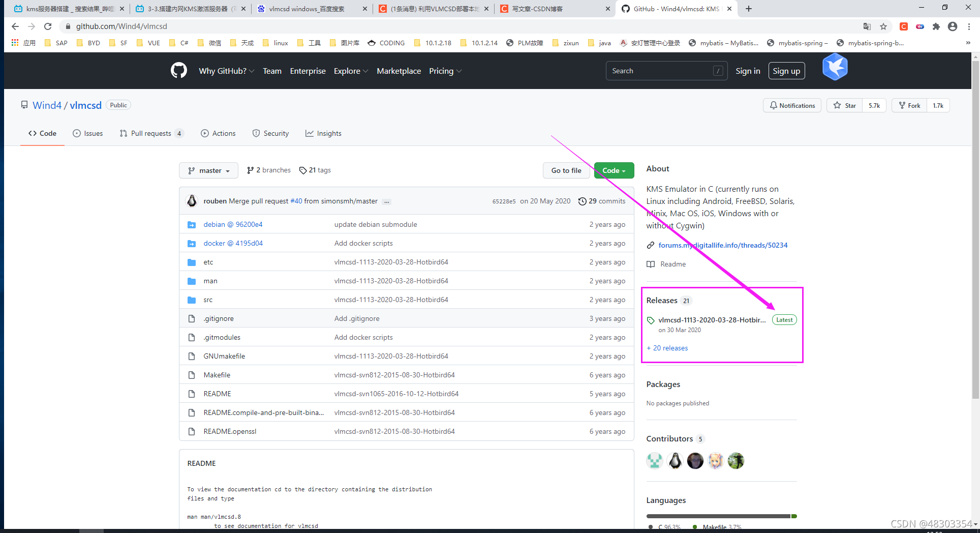The width and height of the screenshot is (980, 533).
Task: Open the Marketplace nav link
Action: 399,71
